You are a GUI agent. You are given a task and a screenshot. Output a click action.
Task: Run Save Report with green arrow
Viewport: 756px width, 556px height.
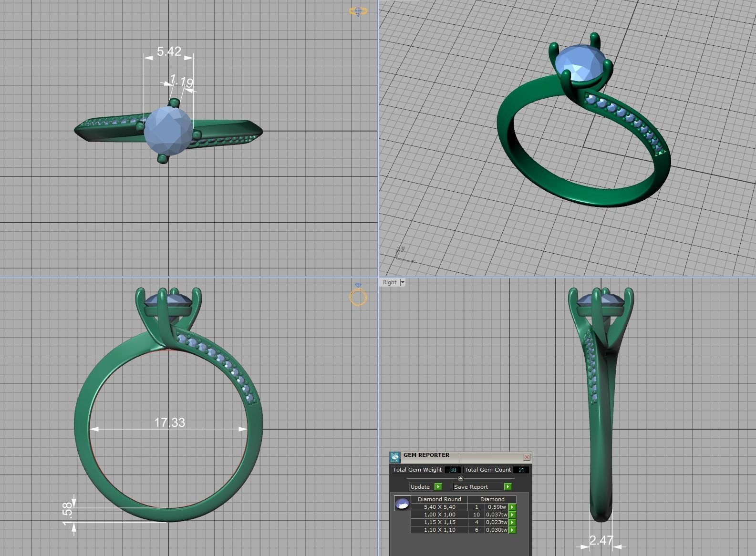(x=507, y=487)
